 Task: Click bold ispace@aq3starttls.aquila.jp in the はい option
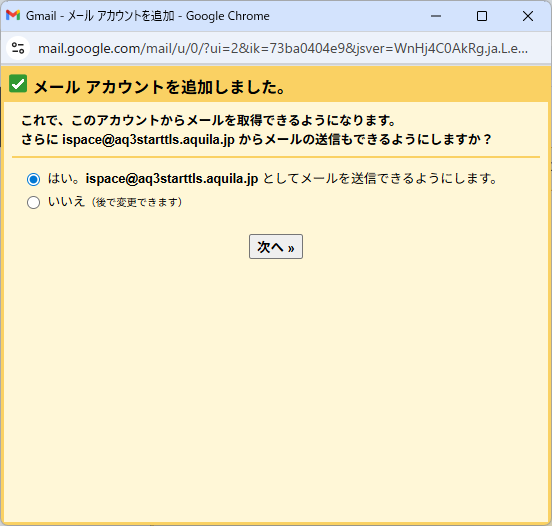172,179
